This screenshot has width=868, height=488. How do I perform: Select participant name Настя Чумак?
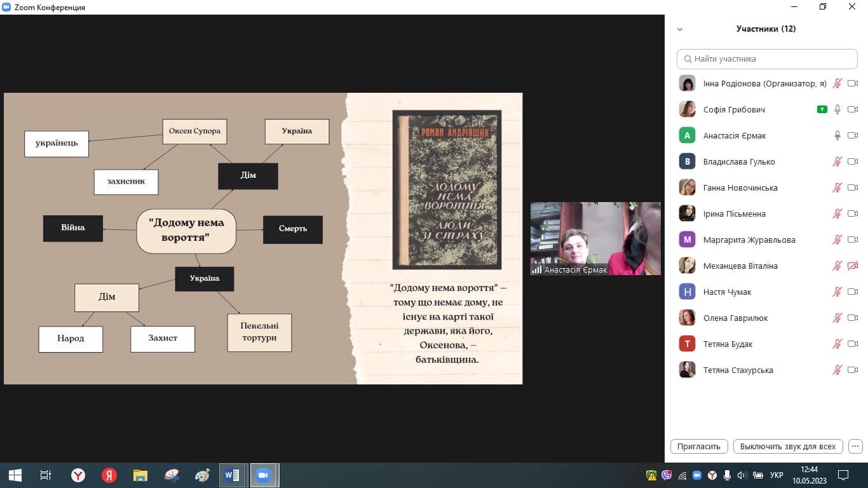coord(728,292)
